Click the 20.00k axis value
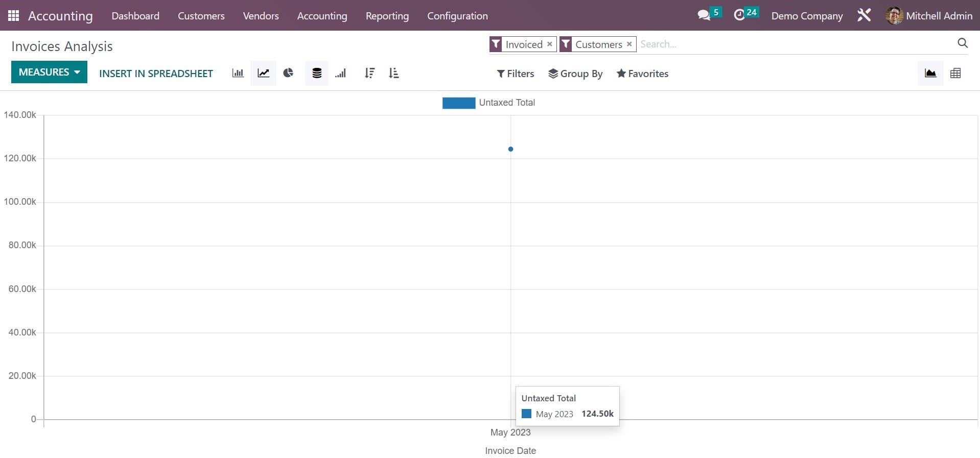Screen dimensions: 980x458 [x=22, y=376]
